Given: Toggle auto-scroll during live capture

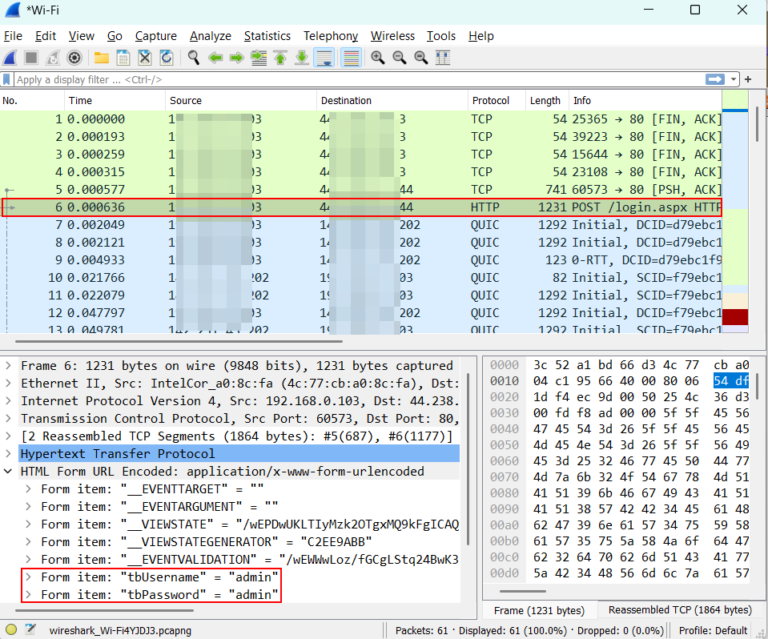Looking at the screenshot, I should (324, 58).
